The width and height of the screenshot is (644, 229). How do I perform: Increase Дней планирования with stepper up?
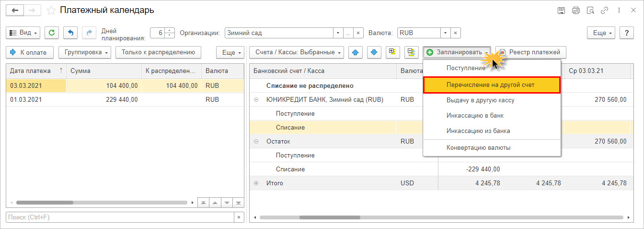170,31
